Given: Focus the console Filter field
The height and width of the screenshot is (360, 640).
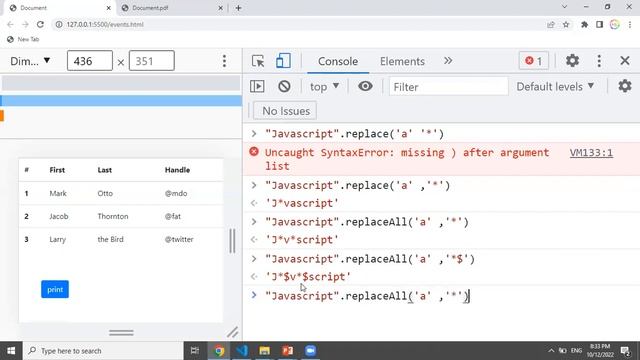Looking at the screenshot, I should [x=448, y=87].
